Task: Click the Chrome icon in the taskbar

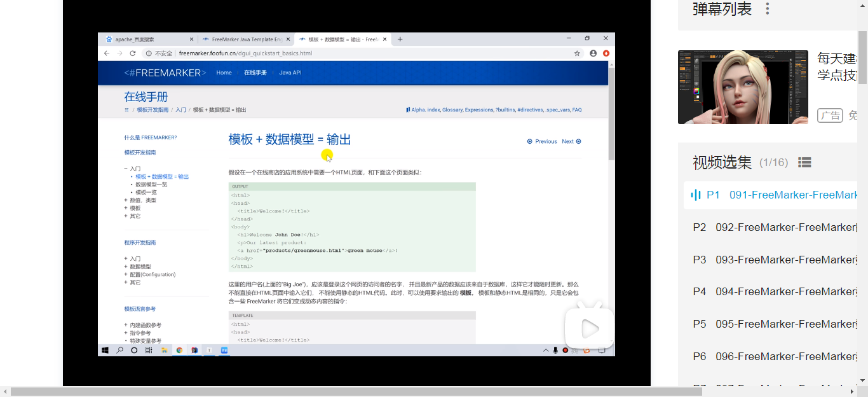Action: pos(179,350)
